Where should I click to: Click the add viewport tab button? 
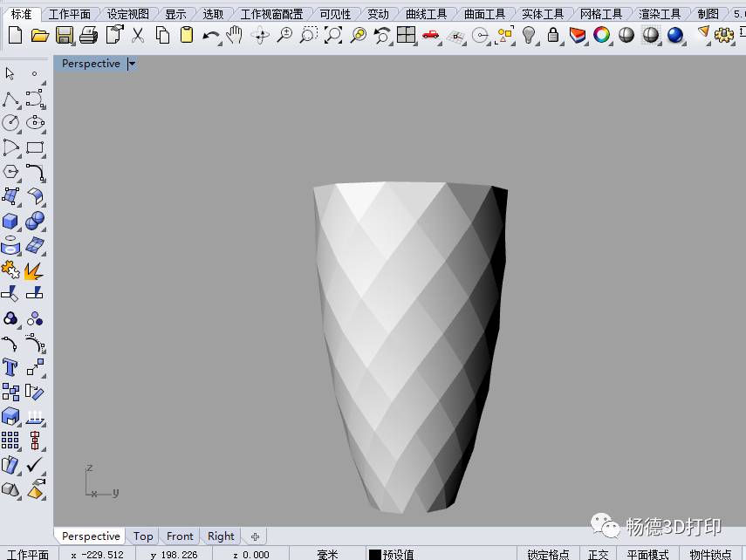(255, 536)
